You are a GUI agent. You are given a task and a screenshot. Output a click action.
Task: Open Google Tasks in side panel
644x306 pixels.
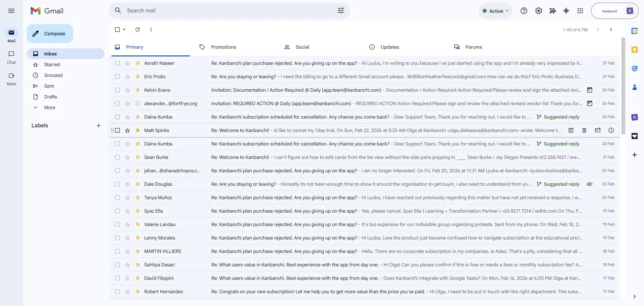(635, 69)
